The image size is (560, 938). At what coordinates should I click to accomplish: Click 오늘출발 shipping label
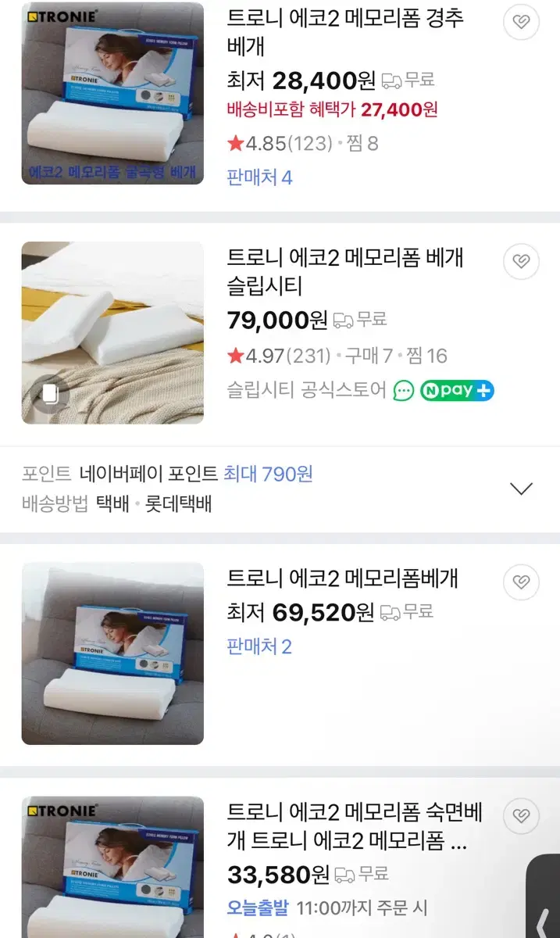[258, 908]
